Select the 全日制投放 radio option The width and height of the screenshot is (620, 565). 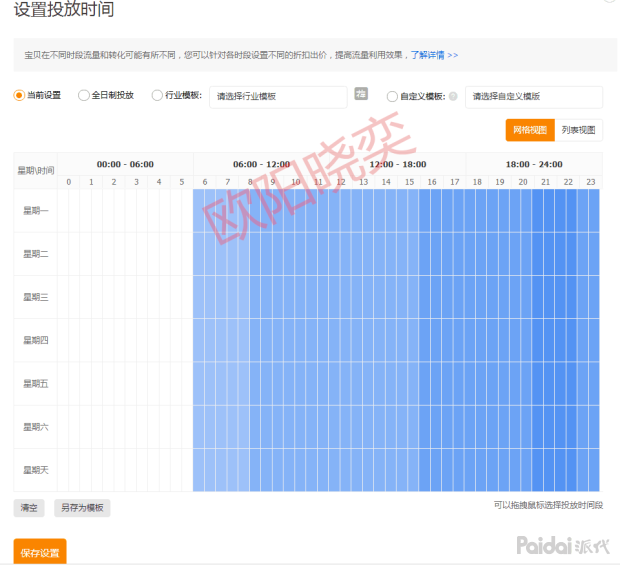pyautogui.click(x=84, y=96)
